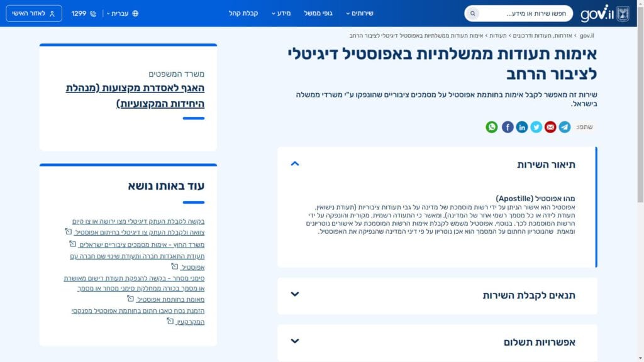Viewport: 644px width, 362px height.
Task: Share the page via WhatsApp icon
Action: [491, 127]
